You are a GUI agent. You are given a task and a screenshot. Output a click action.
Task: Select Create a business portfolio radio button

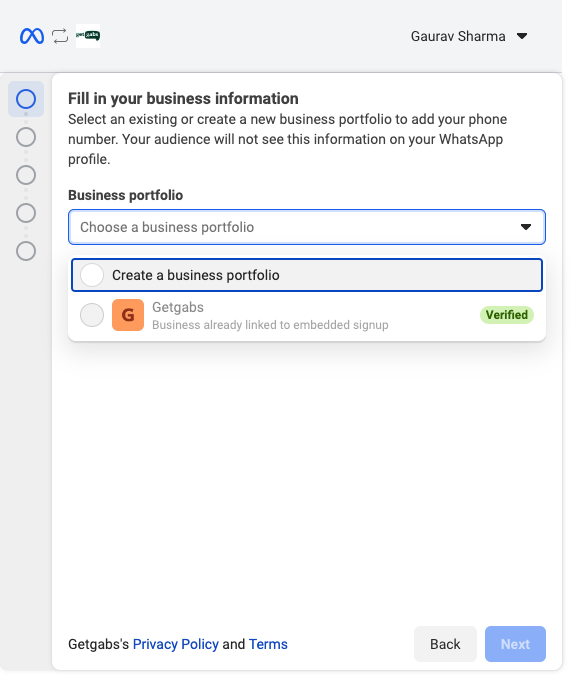(92, 275)
